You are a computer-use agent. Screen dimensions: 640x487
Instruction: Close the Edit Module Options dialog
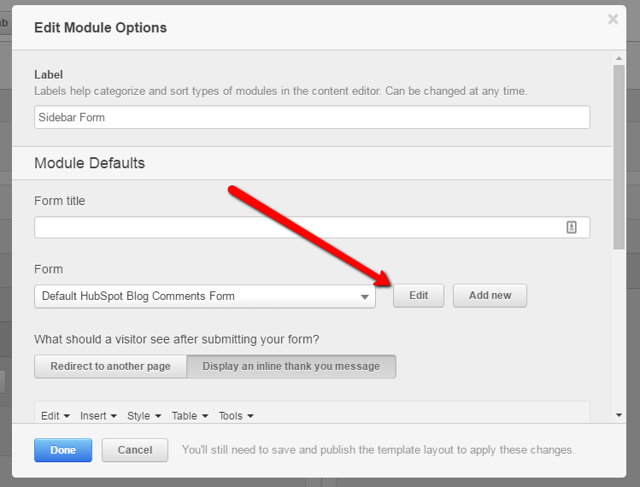click(x=613, y=19)
